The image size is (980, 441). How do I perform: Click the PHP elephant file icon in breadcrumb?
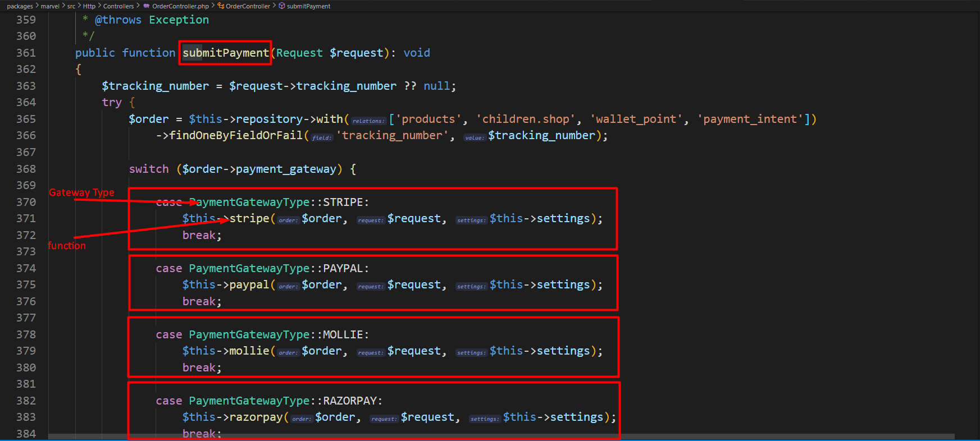tap(147, 6)
